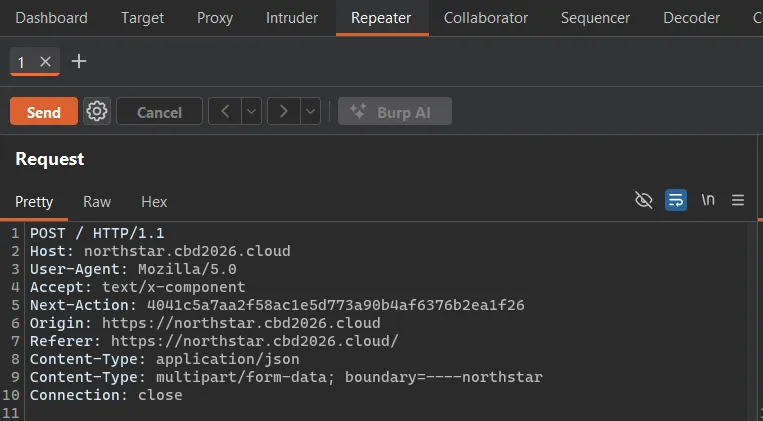The image size is (763, 421).
Task: Switch request view to Hex
Action: tap(154, 201)
